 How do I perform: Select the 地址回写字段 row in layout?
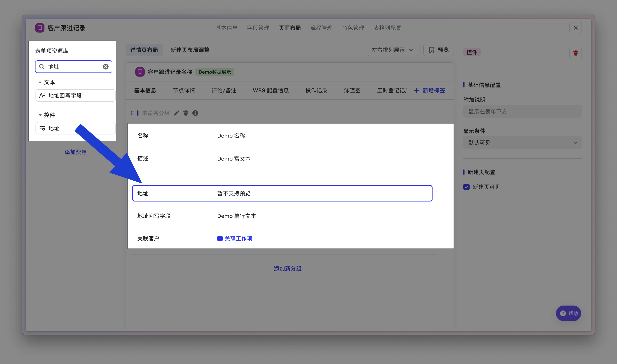[x=282, y=216]
